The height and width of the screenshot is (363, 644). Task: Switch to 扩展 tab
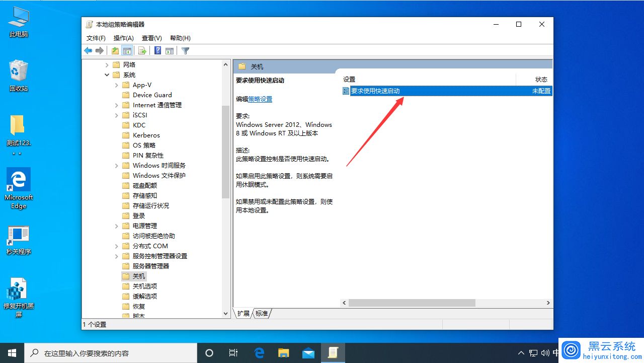point(244,313)
